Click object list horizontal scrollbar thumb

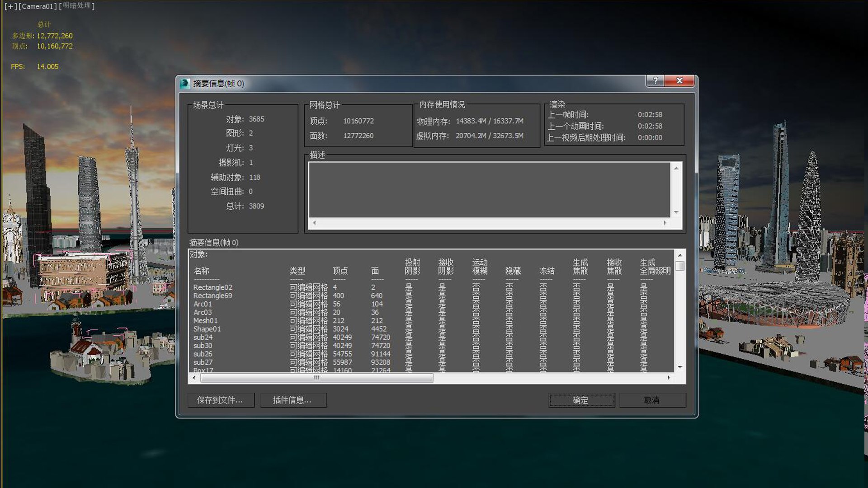point(316,378)
